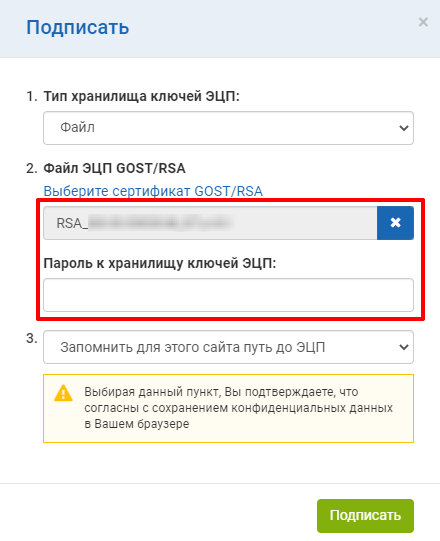Remove the selected RSA certificate file
Viewport: 440px width, 541px height.
tap(395, 223)
